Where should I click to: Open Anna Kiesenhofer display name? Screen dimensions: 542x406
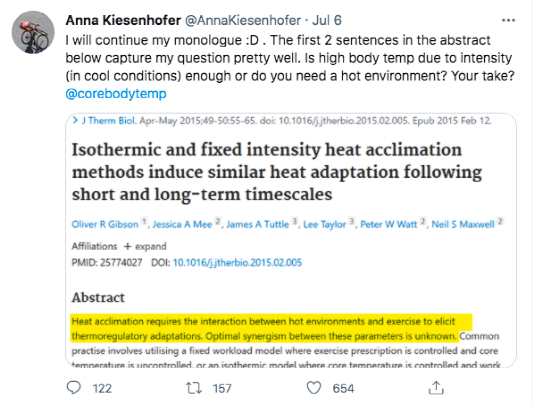(123, 20)
